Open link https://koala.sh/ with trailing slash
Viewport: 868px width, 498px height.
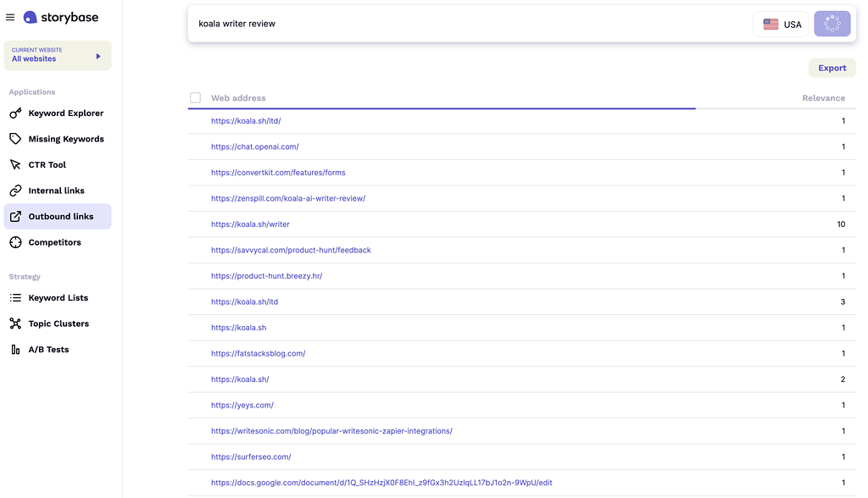click(x=240, y=379)
